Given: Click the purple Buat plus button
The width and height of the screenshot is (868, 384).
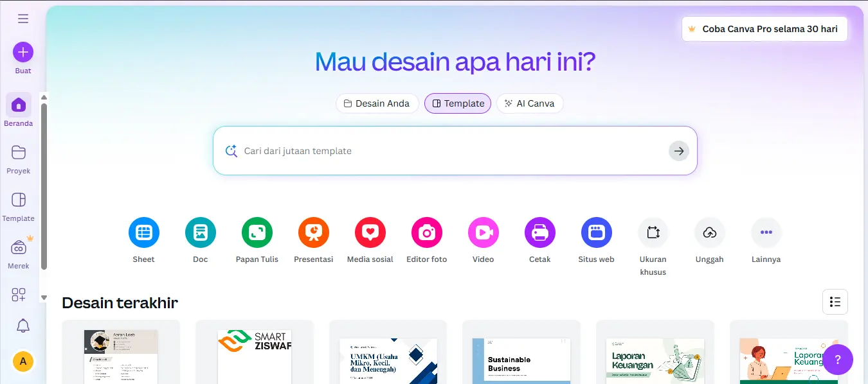Looking at the screenshot, I should (23, 52).
